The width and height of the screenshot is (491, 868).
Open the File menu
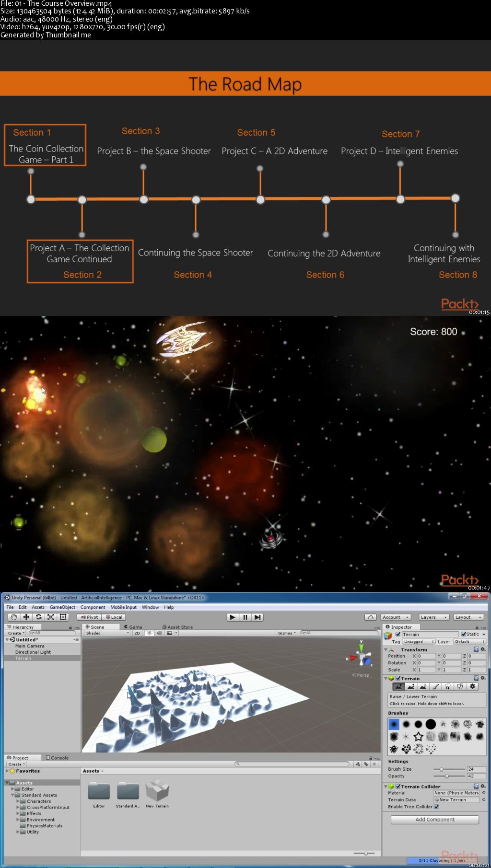click(10, 607)
